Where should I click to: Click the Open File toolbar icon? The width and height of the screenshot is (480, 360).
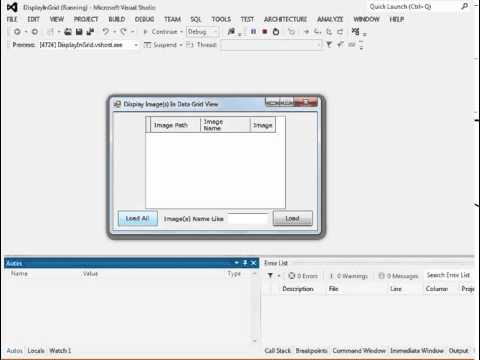68,32
